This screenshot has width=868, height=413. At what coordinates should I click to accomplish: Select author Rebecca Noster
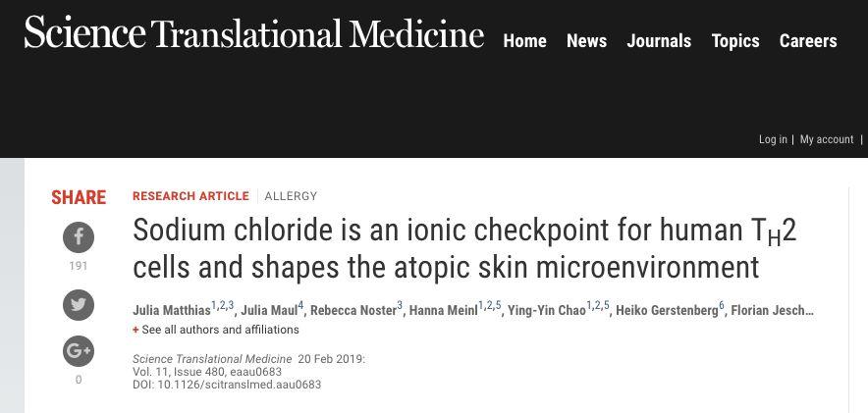tap(353, 311)
